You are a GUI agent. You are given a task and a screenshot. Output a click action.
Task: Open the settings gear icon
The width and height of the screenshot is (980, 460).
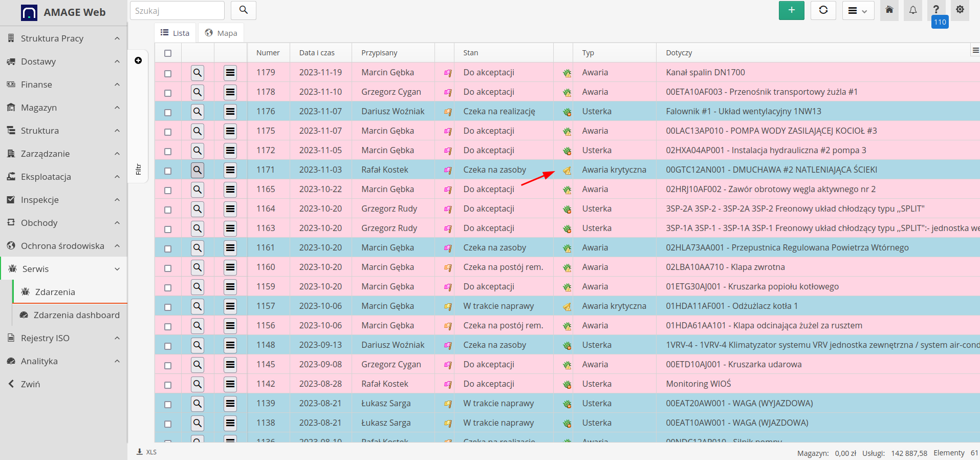960,10
